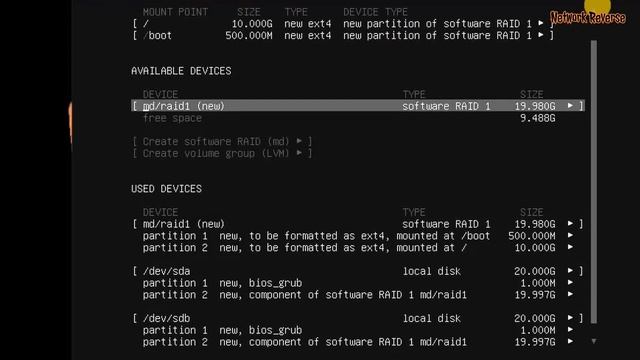This screenshot has height=360, width=640.
Task: Select raid partition 2 mounted at /
Action: 358,248
